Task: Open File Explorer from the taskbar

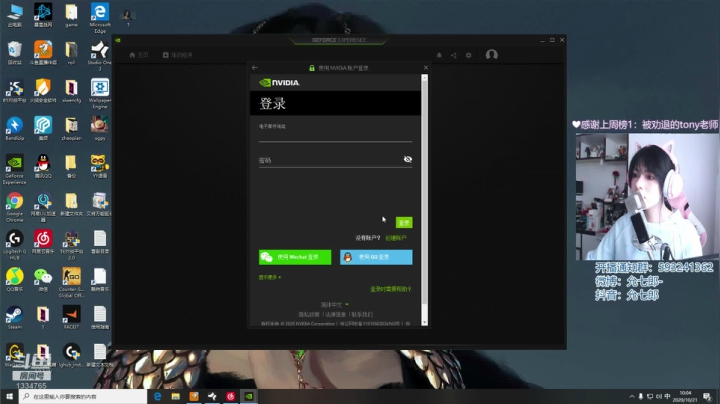Action: (x=175, y=396)
